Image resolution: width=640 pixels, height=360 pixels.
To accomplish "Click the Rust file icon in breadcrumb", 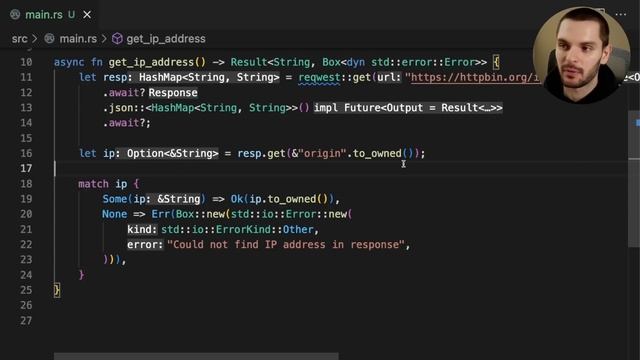I will (49, 39).
